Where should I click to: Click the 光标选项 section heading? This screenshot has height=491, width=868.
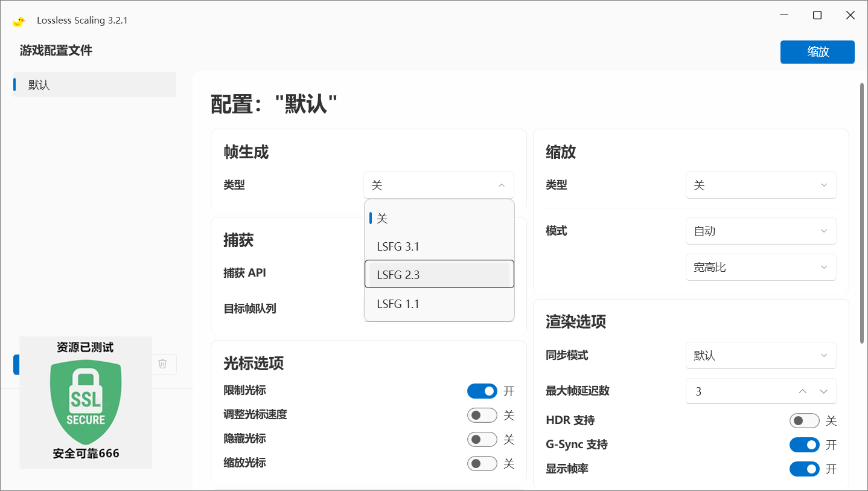pos(254,364)
